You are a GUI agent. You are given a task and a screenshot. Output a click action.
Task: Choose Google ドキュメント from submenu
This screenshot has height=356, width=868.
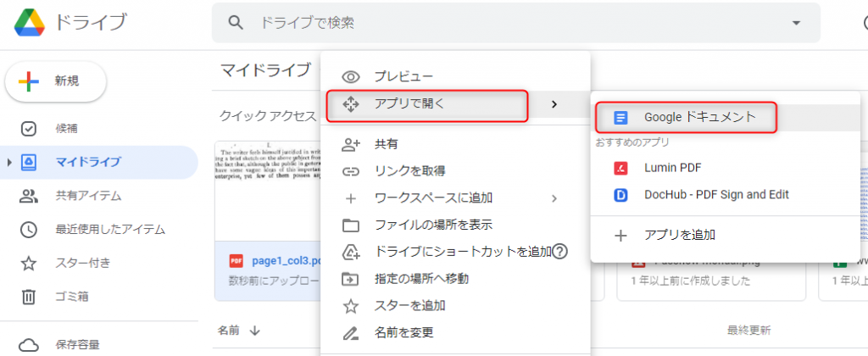698,117
